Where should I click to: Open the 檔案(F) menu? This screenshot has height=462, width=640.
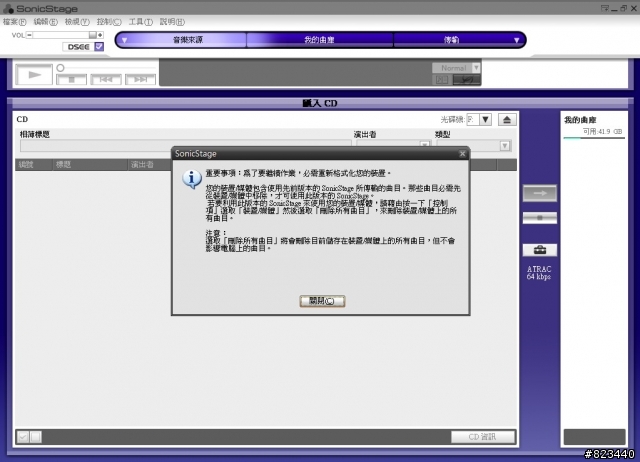14,22
